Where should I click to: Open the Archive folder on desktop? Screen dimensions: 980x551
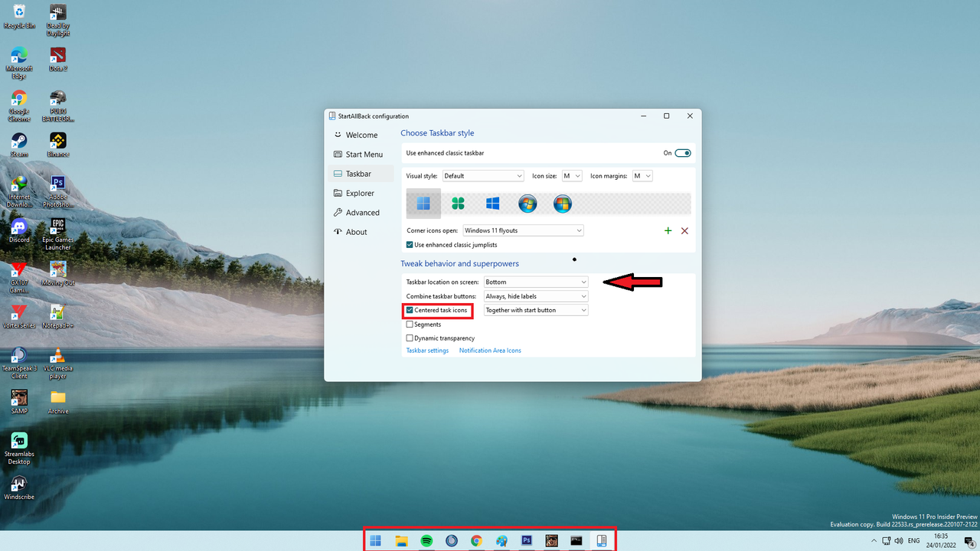tap(58, 402)
